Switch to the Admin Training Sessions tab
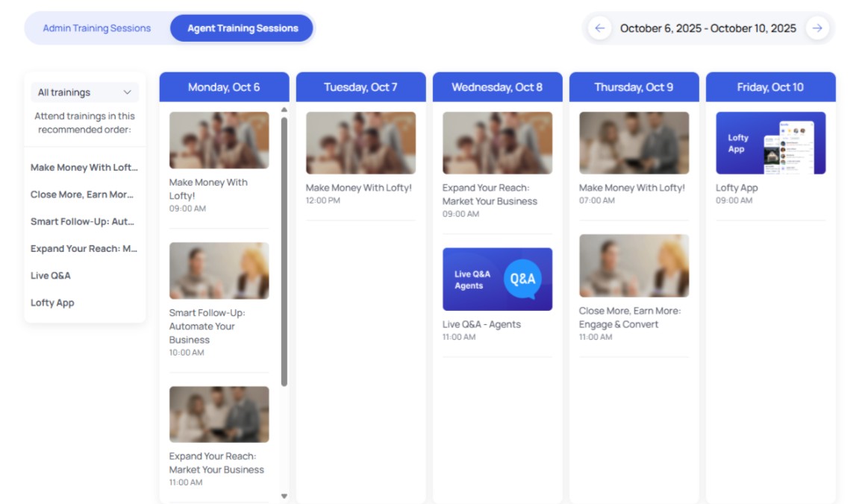Viewport: 856px width, 504px height. 97,28
